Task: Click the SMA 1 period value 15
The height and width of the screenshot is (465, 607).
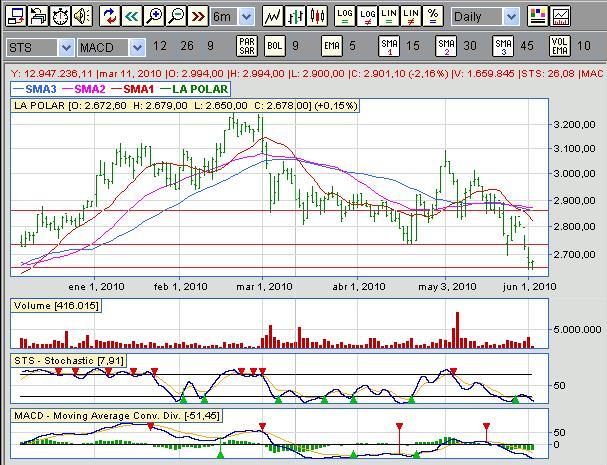Action: 413,46
